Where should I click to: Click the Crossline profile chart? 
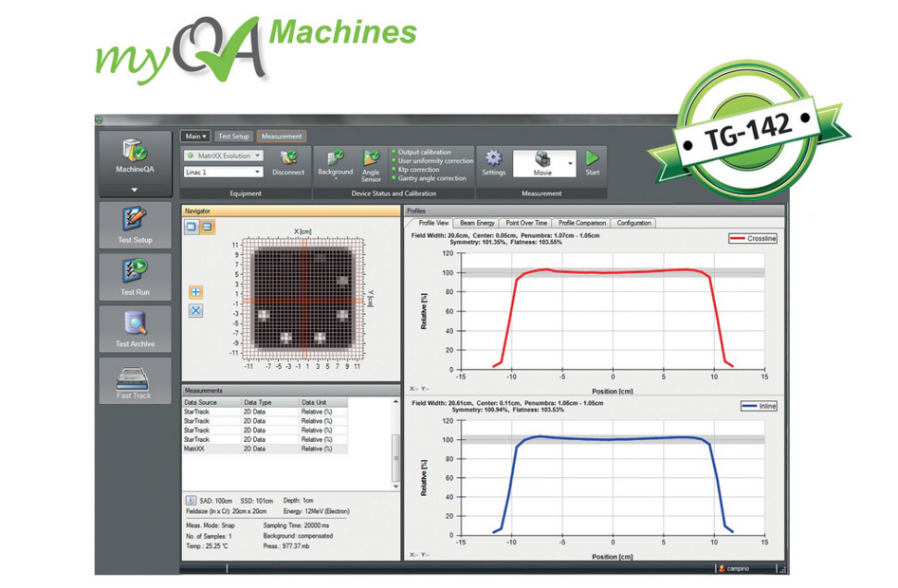pos(613,311)
